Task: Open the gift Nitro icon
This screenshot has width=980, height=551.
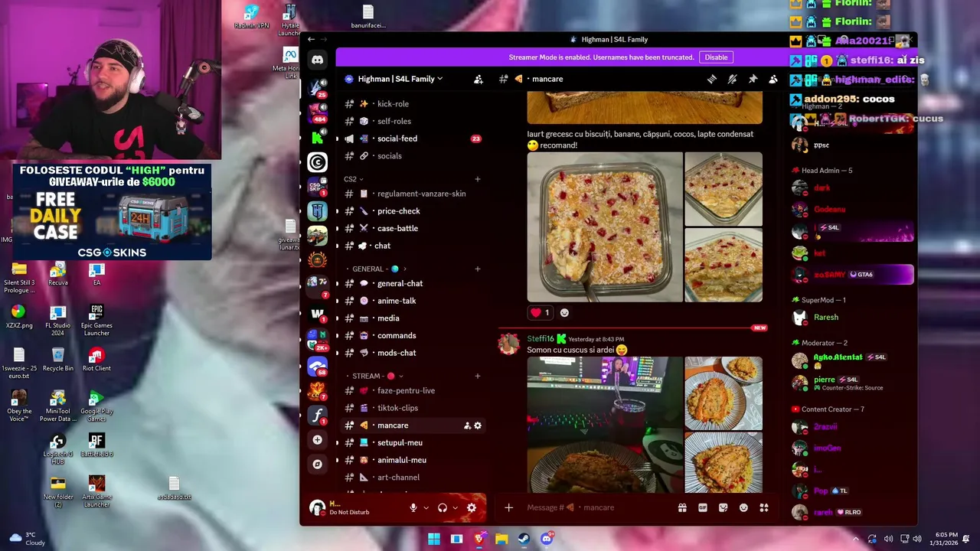Action: (682, 507)
